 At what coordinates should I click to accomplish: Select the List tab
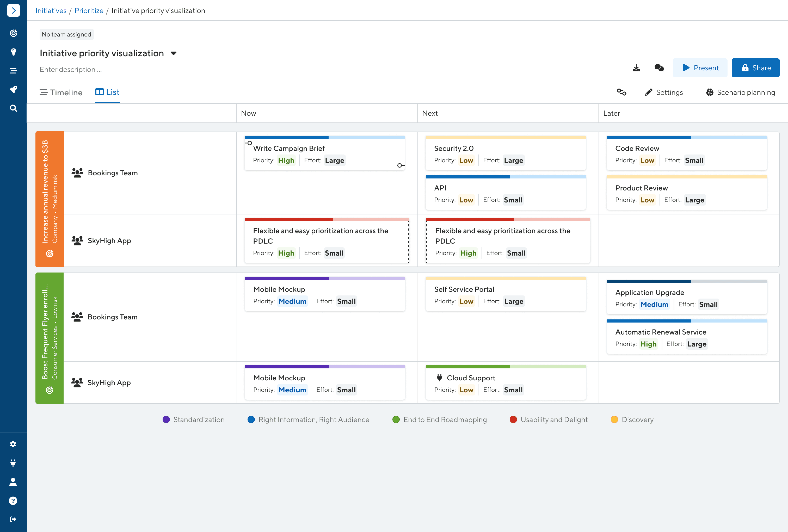pyautogui.click(x=107, y=92)
